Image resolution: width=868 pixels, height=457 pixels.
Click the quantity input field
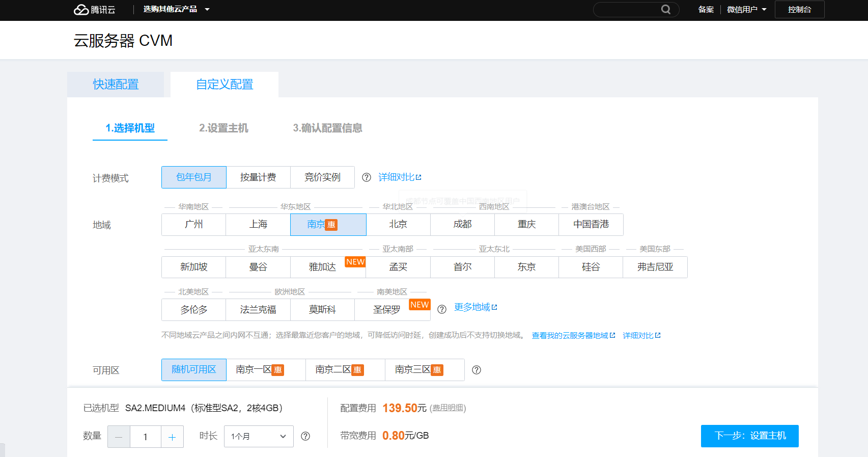pyautogui.click(x=146, y=437)
